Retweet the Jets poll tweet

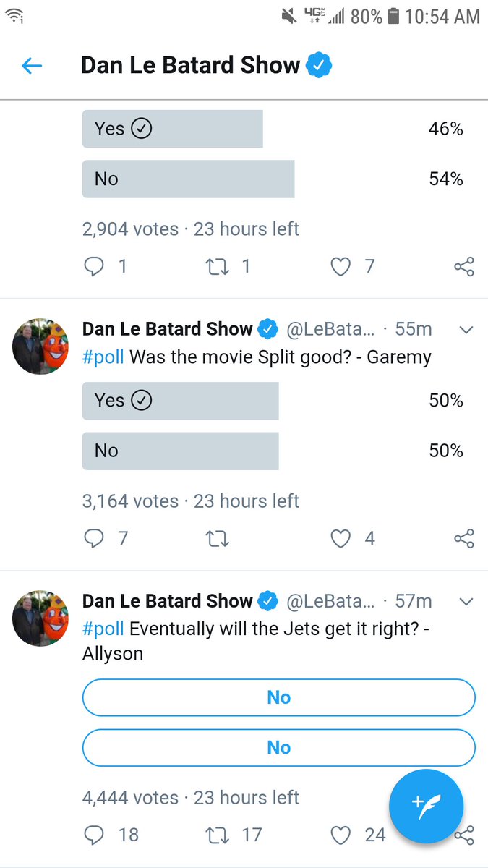coord(217,835)
